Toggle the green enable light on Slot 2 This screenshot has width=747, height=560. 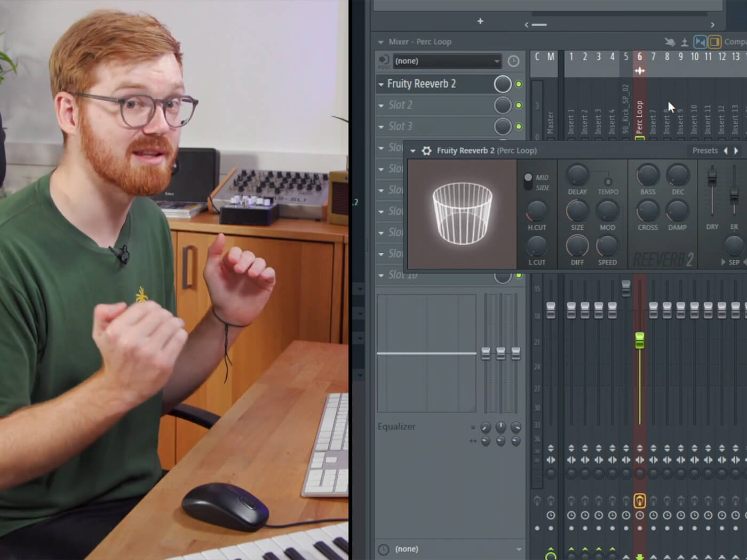coord(519,105)
